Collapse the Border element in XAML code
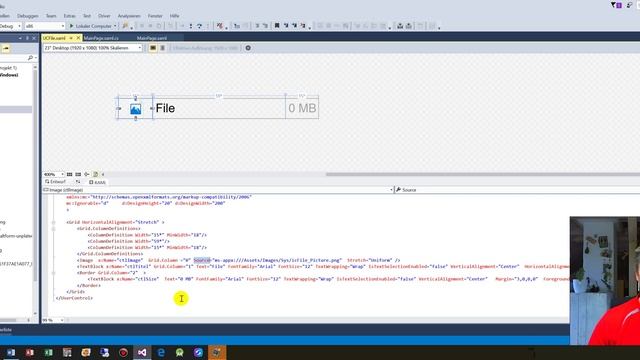 [x=53, y=273]
